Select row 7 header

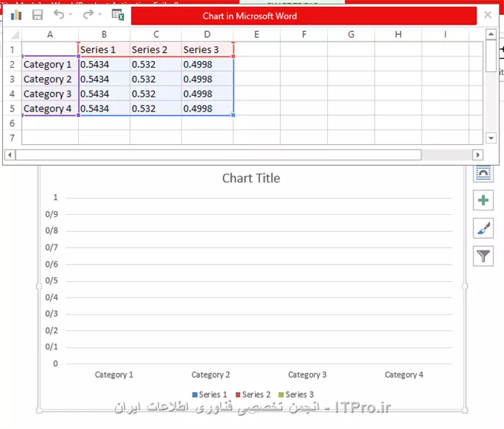12,138
